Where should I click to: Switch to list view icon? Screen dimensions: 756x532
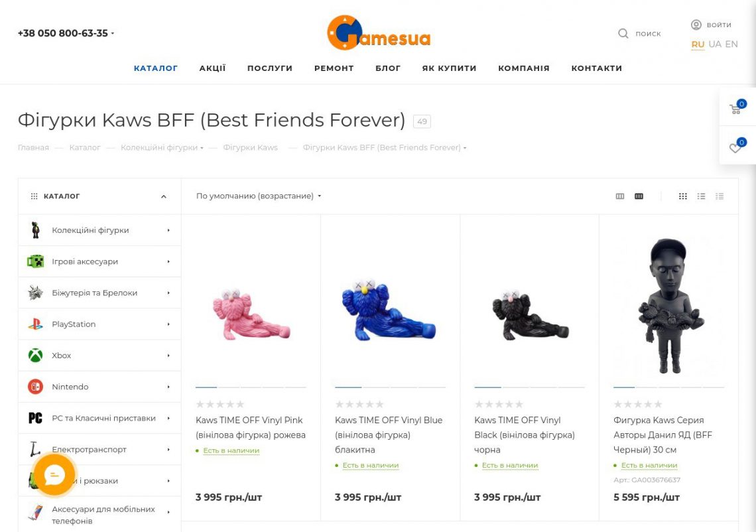point(701,196)
